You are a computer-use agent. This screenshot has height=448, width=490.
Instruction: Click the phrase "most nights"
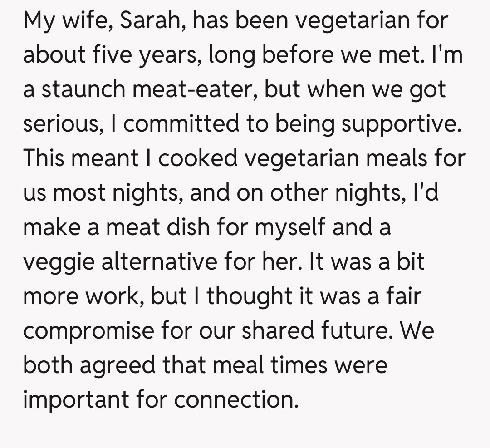coord(118,193)
